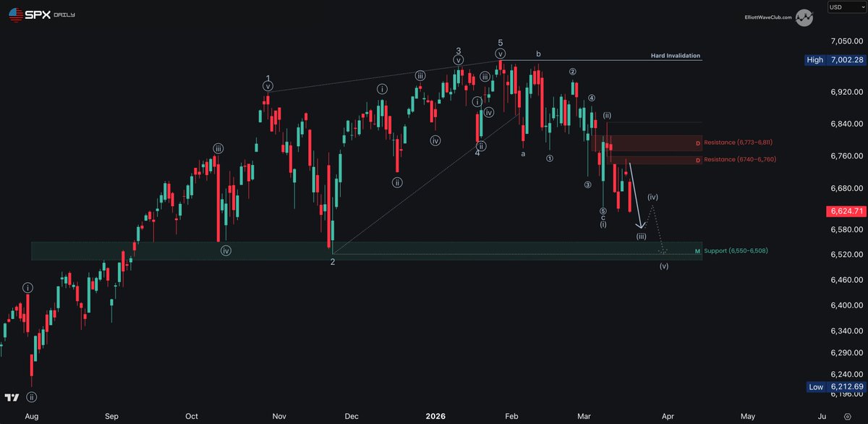Click the 6,400.00 price axis value
This screenshot has width=868, height=424.
(x=846, y=305)
